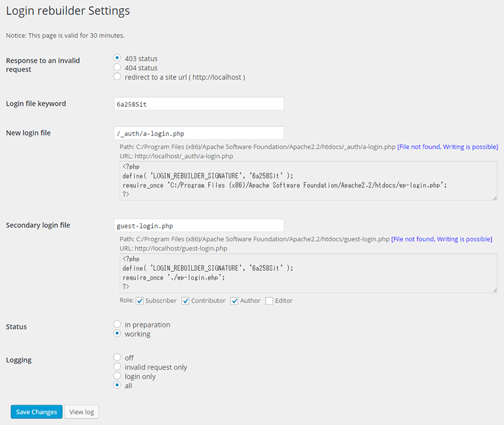This screenshot has height=425, width=504.
Task: Click the Login file keyword input field
Action: [x=198, y=104]
